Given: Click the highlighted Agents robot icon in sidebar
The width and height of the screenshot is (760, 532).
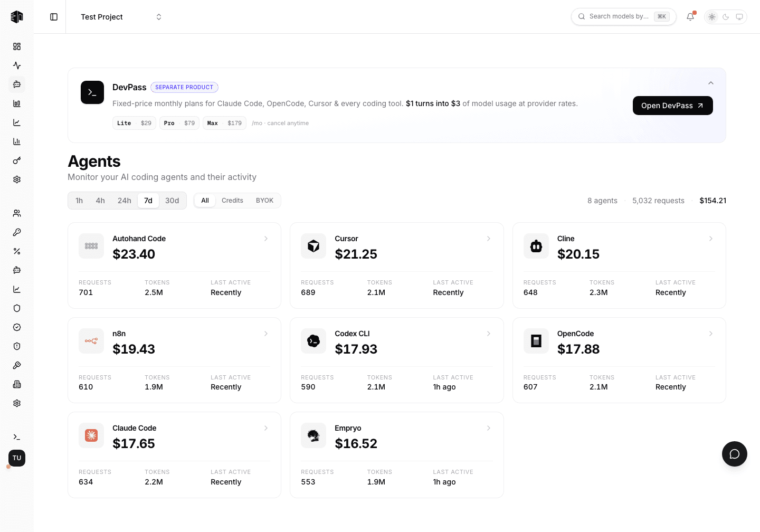Looking at the screenshot, I should [17, 84].
